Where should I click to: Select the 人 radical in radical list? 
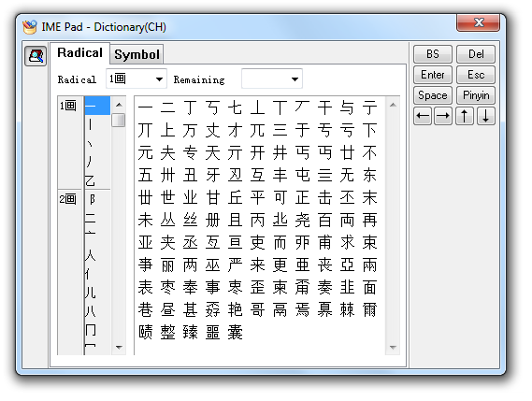click(91, 255)
